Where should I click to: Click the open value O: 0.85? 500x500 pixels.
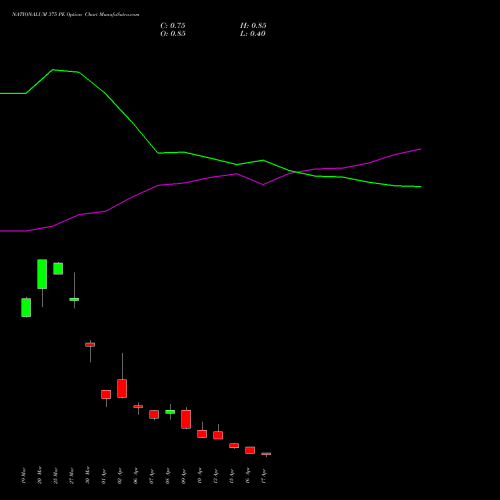pos(173,34)
